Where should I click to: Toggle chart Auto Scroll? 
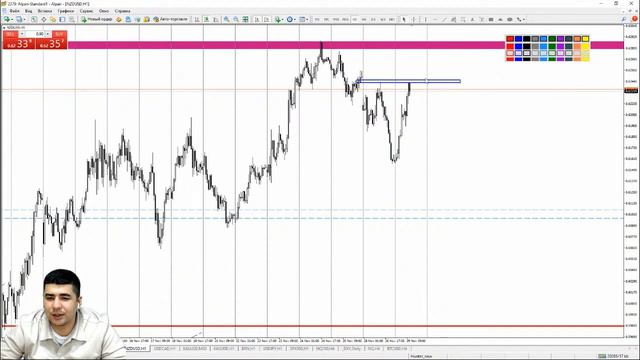[257, 19]
